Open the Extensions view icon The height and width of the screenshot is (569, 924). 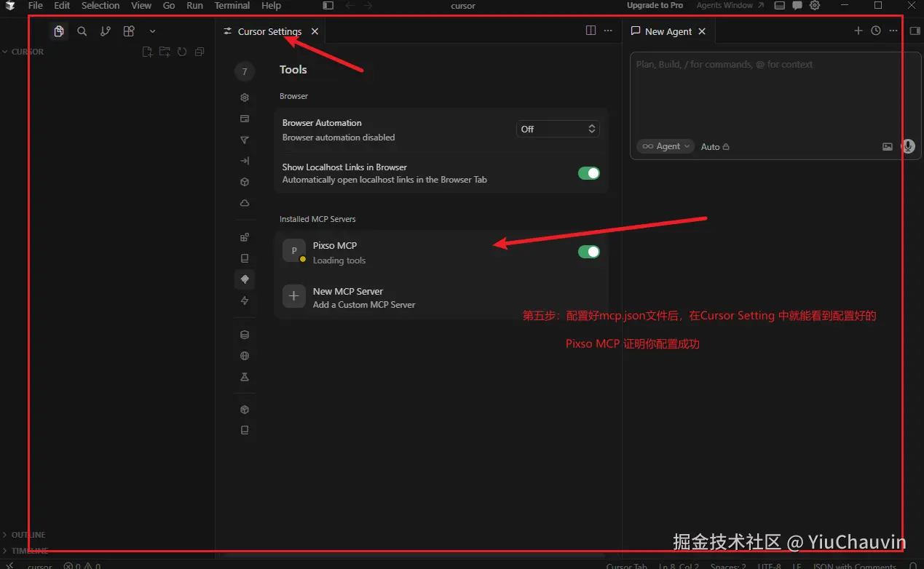pyautogui.click(x=129, y=31)
